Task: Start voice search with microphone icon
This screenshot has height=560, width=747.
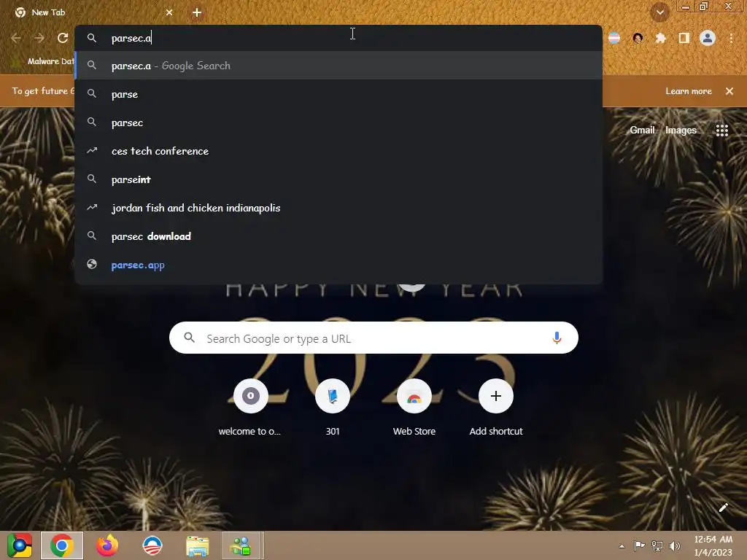Action: (x=557, y=338)
